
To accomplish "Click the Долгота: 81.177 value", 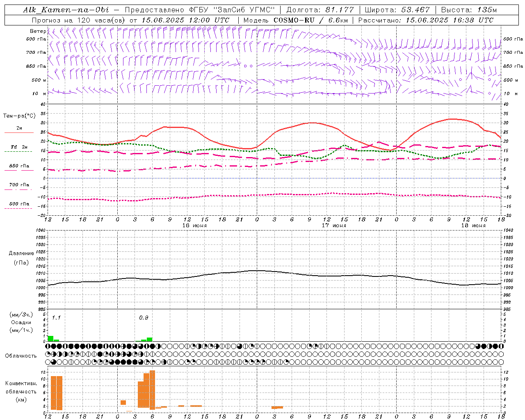I will pyautogui.click(x=320, y=10).
